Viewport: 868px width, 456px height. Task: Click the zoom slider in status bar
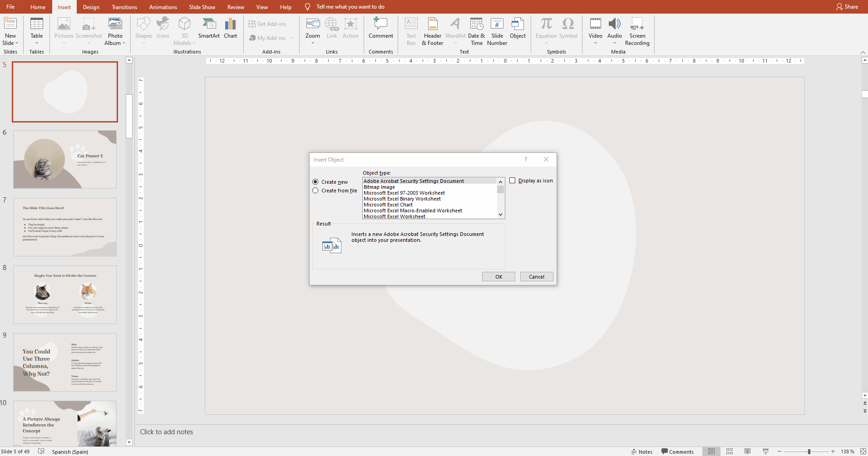[x=809, y=451]
